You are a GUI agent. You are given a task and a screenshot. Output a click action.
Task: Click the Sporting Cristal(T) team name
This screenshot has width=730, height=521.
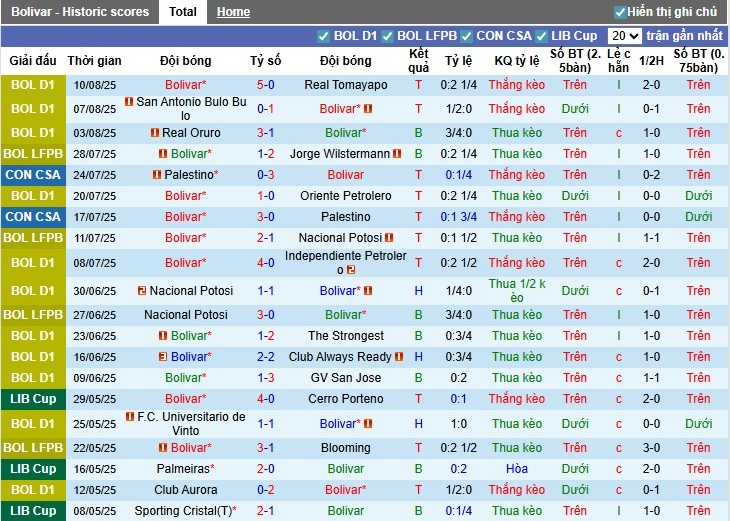pos(185,511)
